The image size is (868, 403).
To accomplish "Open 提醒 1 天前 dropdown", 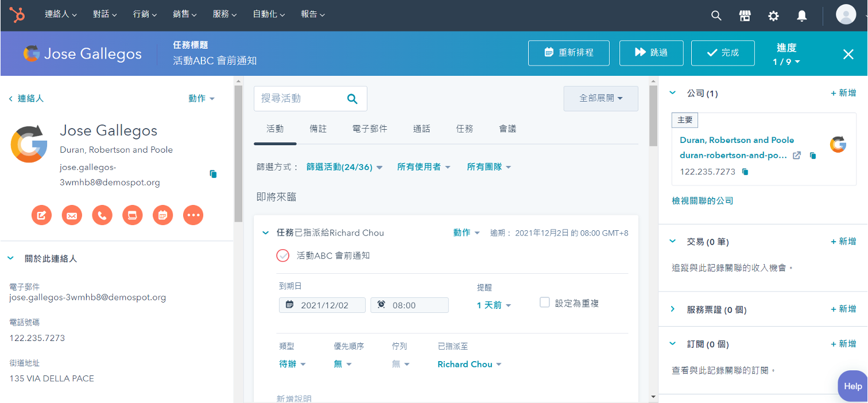I will (494, 305).
